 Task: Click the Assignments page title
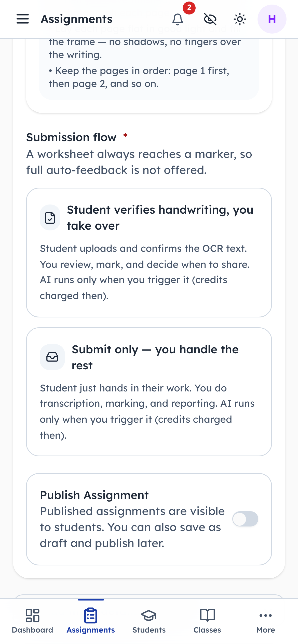[x=77, y=19]
